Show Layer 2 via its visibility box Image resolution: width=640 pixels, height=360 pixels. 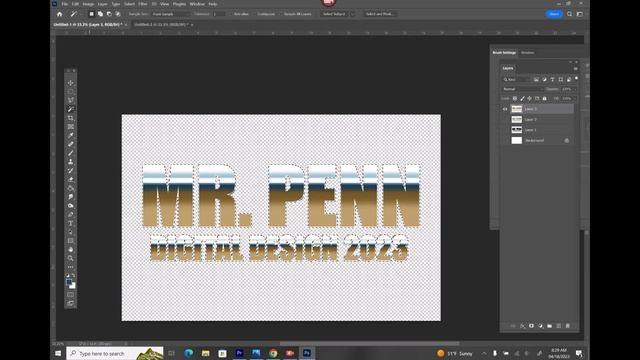505,120
